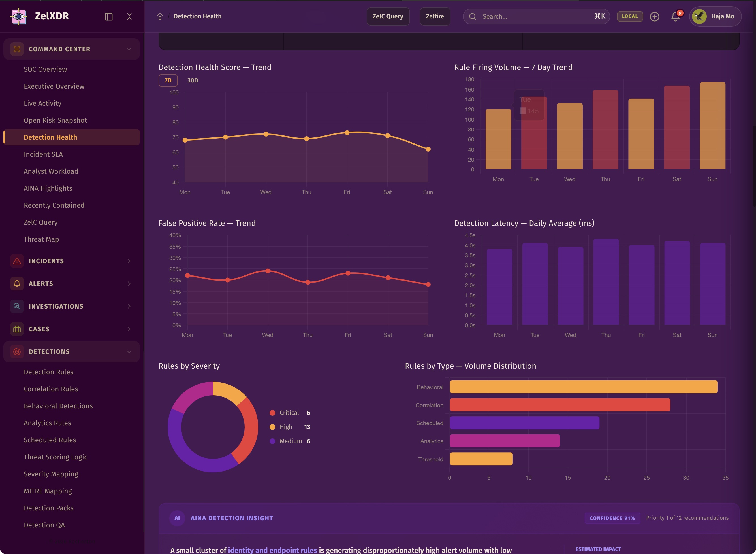The image size is (756, 554).
Task: Click the Incidents warning triangle icon
Action: point(17,261)
